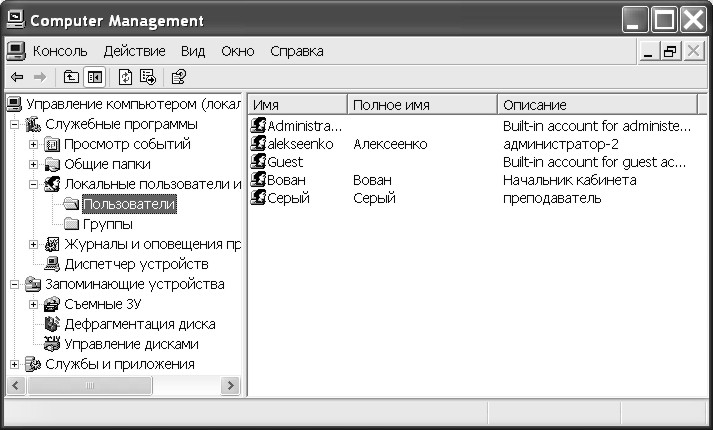The width and height of the screenshot is (713, 430).
Task: Click the Built-in account for guest description
Action: [x=594, y=162]
